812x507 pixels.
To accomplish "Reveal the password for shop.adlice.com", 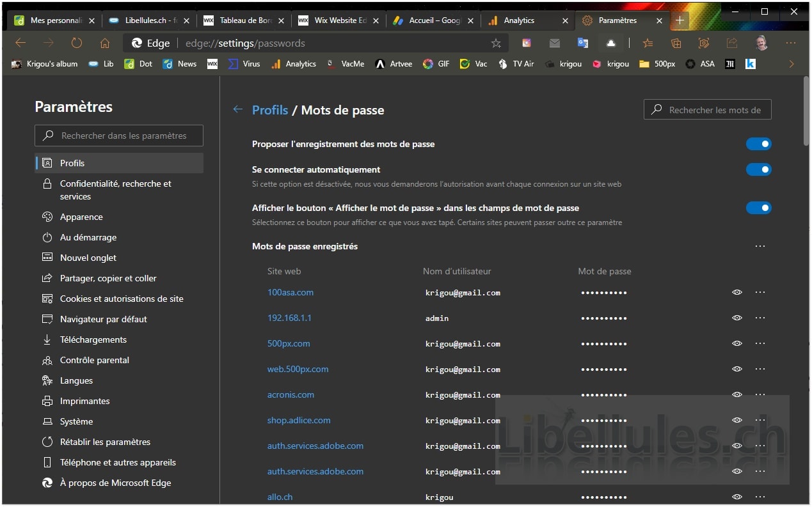I will tap(737, 420).
